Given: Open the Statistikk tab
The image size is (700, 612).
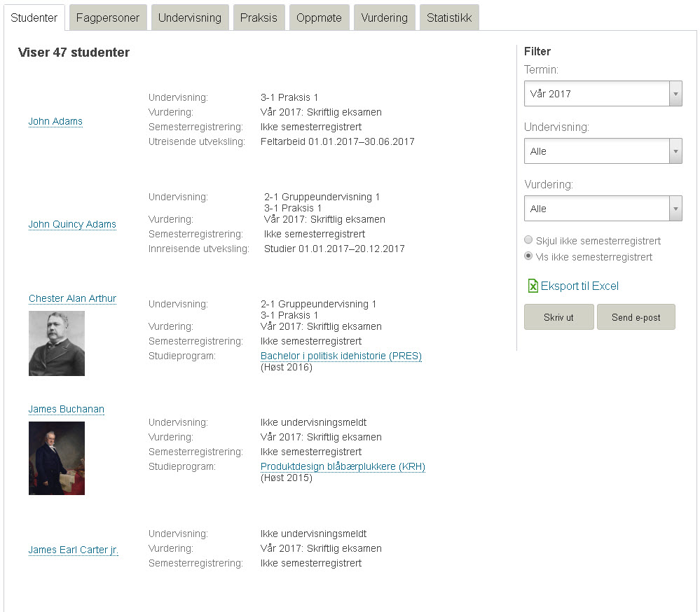Looking at the screenshot, I should coord(449,18).
